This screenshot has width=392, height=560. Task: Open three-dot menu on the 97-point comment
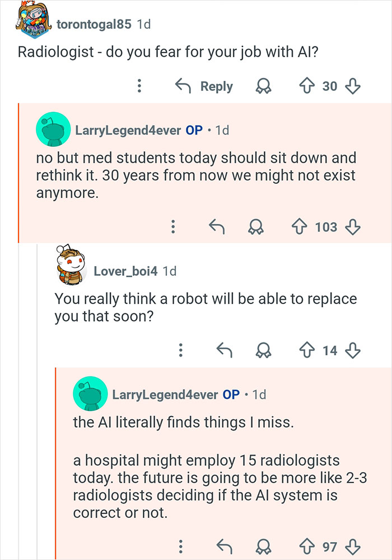tap(180, 546)
